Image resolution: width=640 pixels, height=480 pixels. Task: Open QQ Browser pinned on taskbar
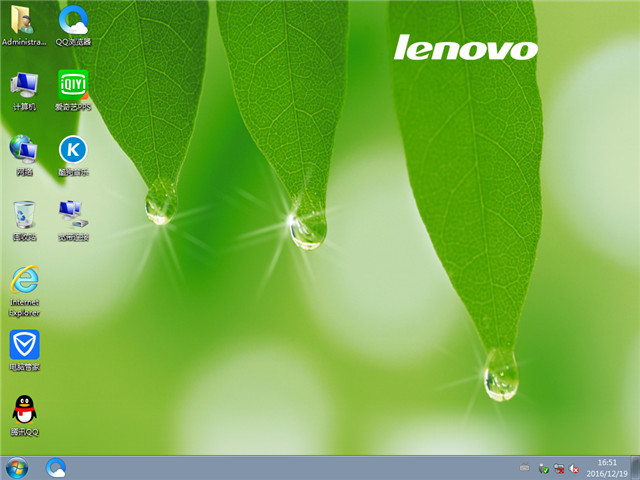point(56,467)
